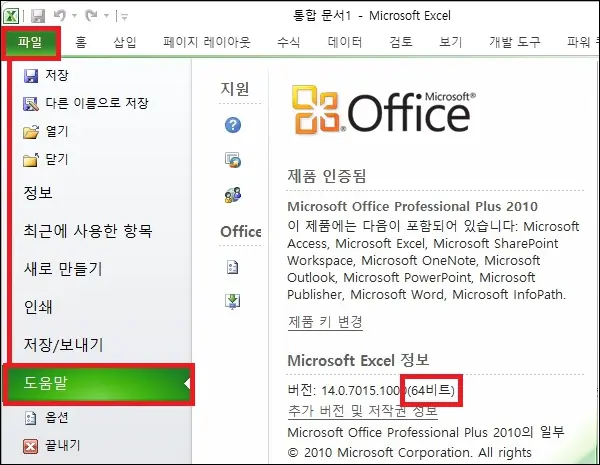Click the Microsoft Office logo image
The image size is (600, 465).
[383, 110]
